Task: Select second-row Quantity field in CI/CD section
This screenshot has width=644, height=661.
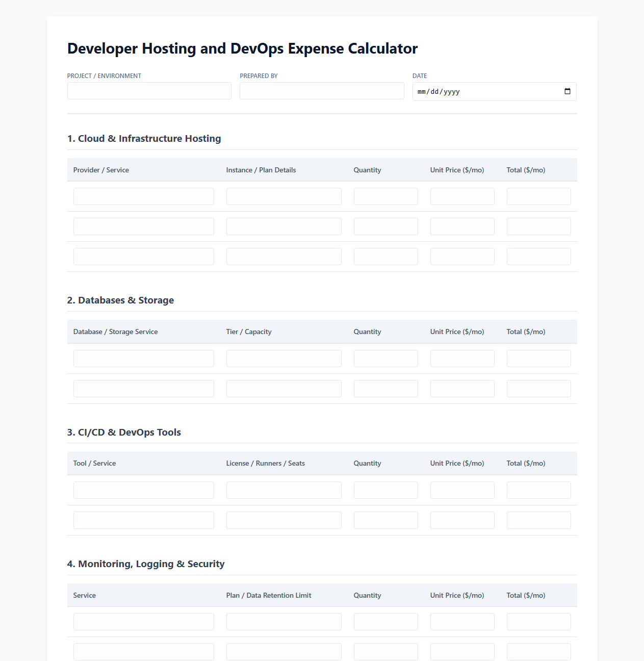Action: pos(386,520)
